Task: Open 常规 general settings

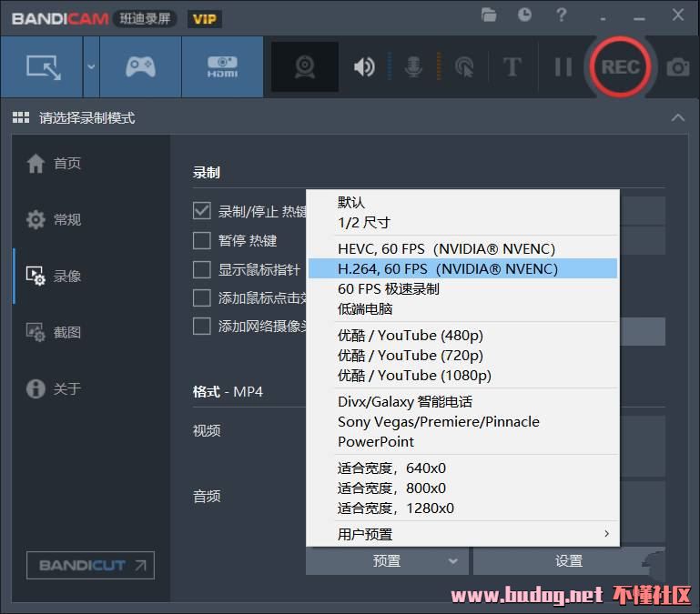Action: click(54, 219)
